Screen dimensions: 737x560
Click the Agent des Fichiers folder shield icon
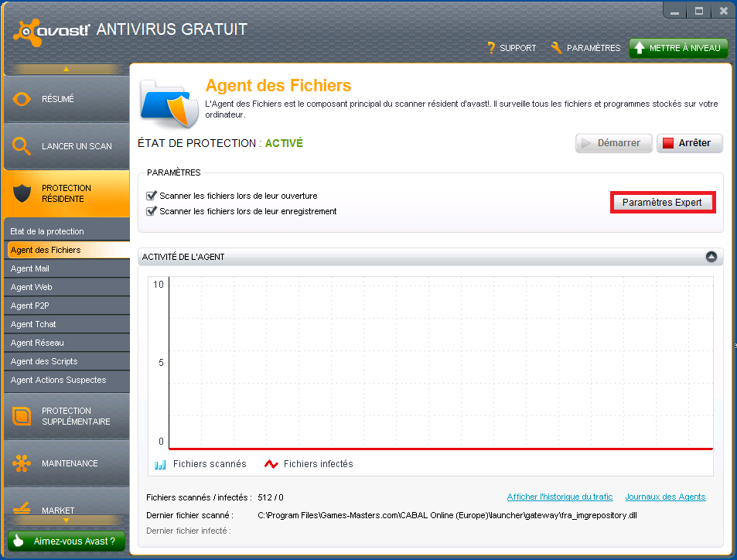[169, 104]
